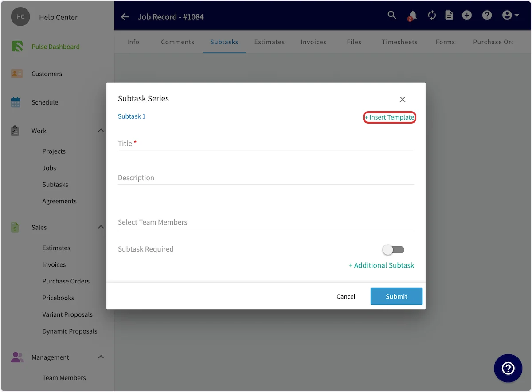The image size is (532, 392).
Task: Focus the Description field
Action: (266, 178)
